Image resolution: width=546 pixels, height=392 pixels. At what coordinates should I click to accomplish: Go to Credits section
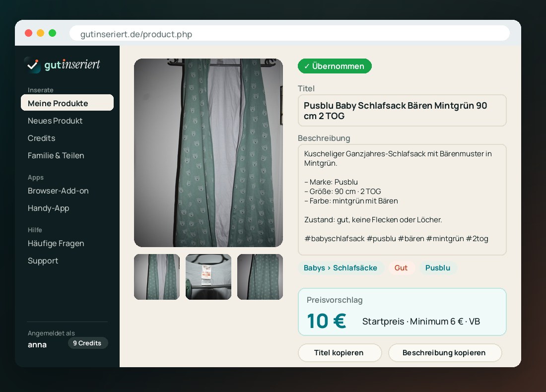click(41, 138)
